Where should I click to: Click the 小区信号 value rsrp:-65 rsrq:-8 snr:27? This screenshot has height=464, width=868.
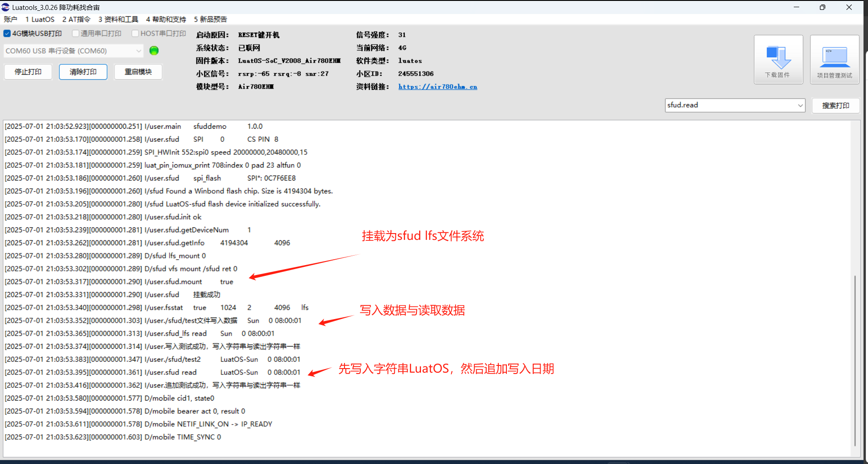[283, 74]
